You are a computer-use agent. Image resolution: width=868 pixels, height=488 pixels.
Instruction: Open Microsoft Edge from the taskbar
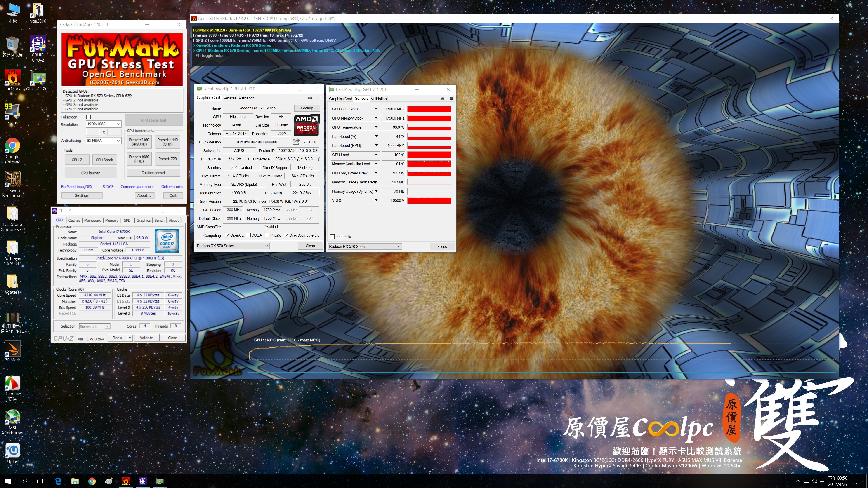coord(58,481)
